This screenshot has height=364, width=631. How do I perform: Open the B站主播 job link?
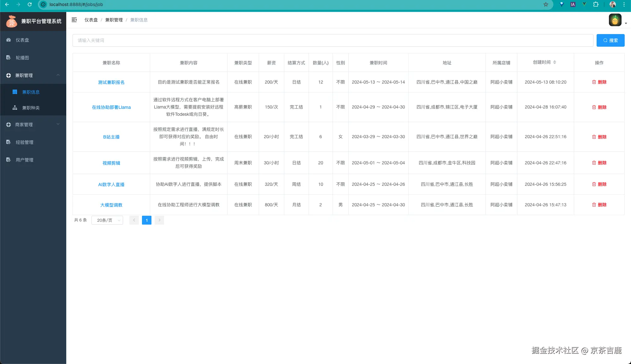pyautogui.click(x=111, y=137)
